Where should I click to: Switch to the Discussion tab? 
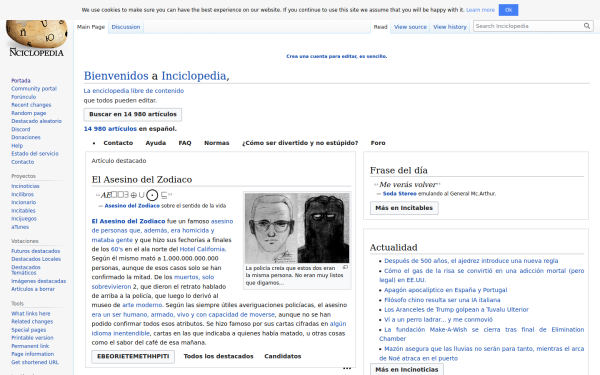126,27
